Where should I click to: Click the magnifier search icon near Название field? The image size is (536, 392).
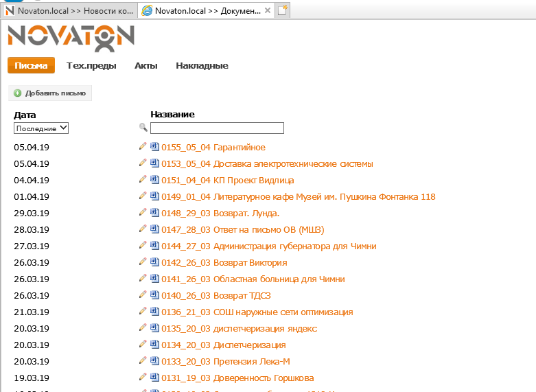[143, 128]
